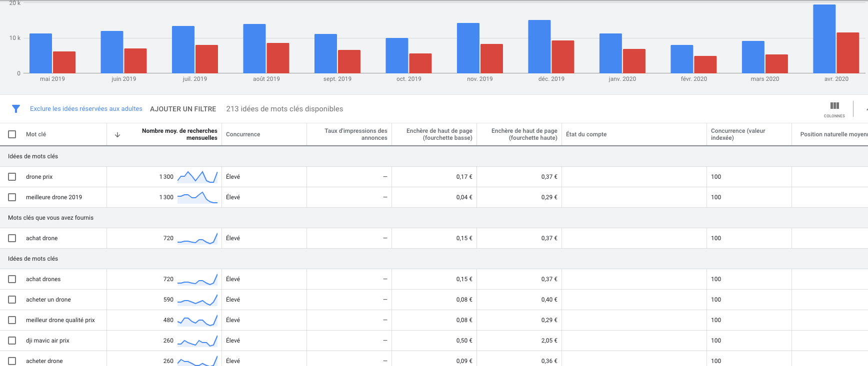
Task: Click the trend sparkline for achat drone
Action: pos(197,238)
